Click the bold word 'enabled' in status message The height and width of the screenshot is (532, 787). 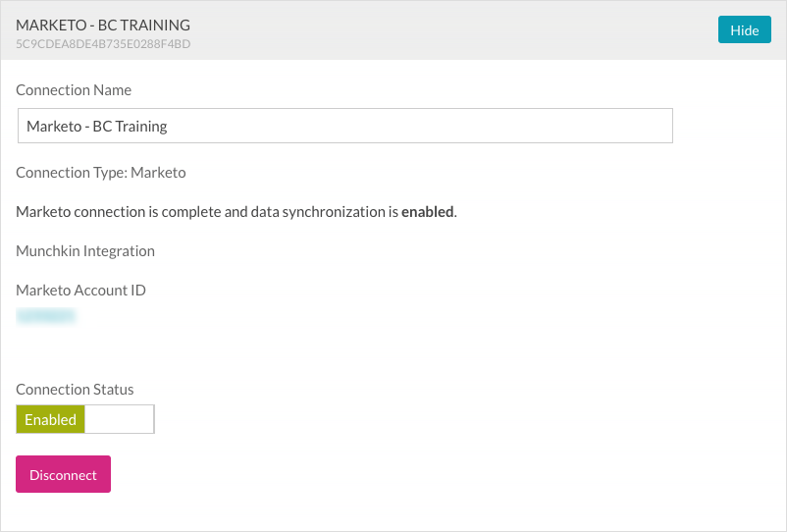427,211
